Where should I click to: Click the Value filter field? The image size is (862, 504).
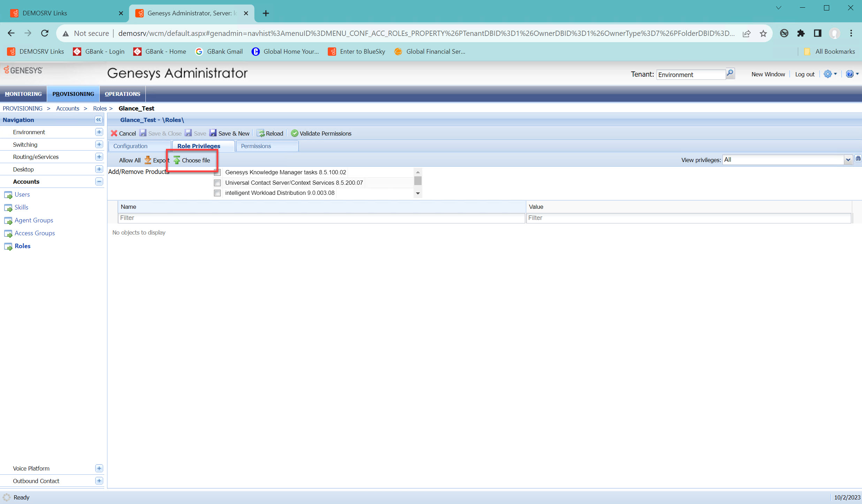(x=689, y=218)
